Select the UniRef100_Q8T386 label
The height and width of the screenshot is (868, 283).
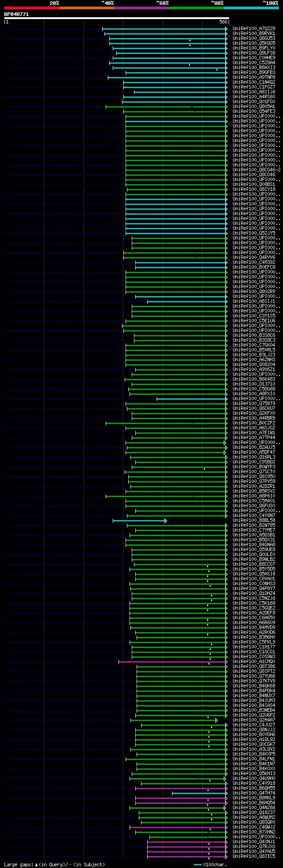[254, 666]
